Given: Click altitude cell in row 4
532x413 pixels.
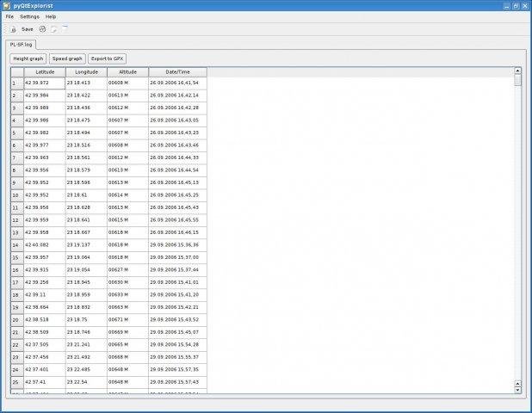Looking at the screenshot, I should point(128,120).
